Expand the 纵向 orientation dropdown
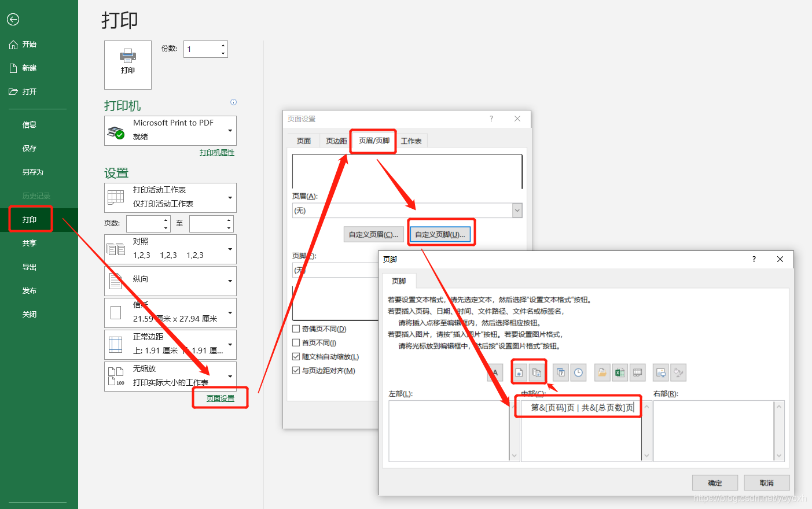Image resolution: width=812 pixels, height=509 pixels. (x=170, y=281)
